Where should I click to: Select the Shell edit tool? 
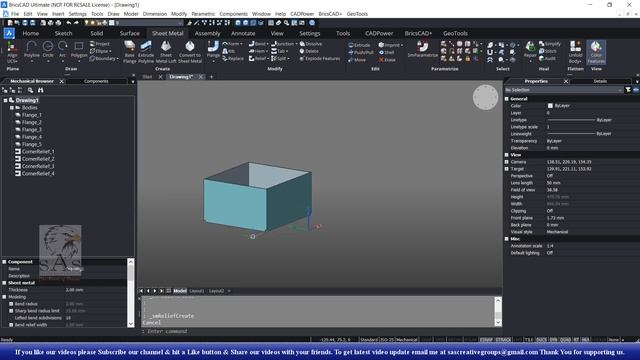coord(386,52)
